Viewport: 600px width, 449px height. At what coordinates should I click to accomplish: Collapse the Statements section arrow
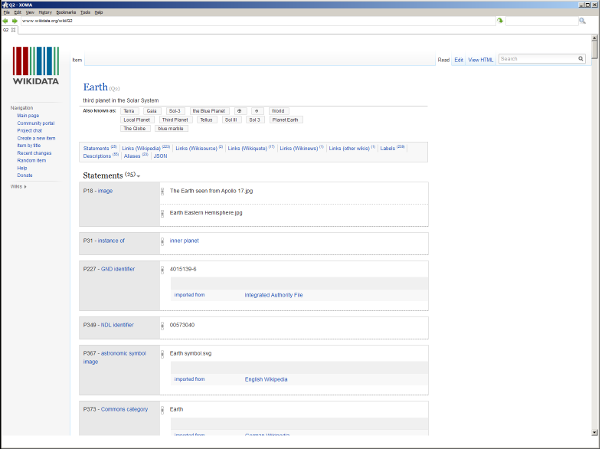point(139,176)
